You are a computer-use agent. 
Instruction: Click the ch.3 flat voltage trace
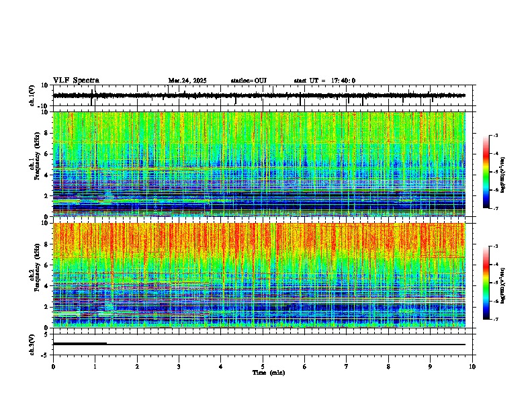click(259, 345)
